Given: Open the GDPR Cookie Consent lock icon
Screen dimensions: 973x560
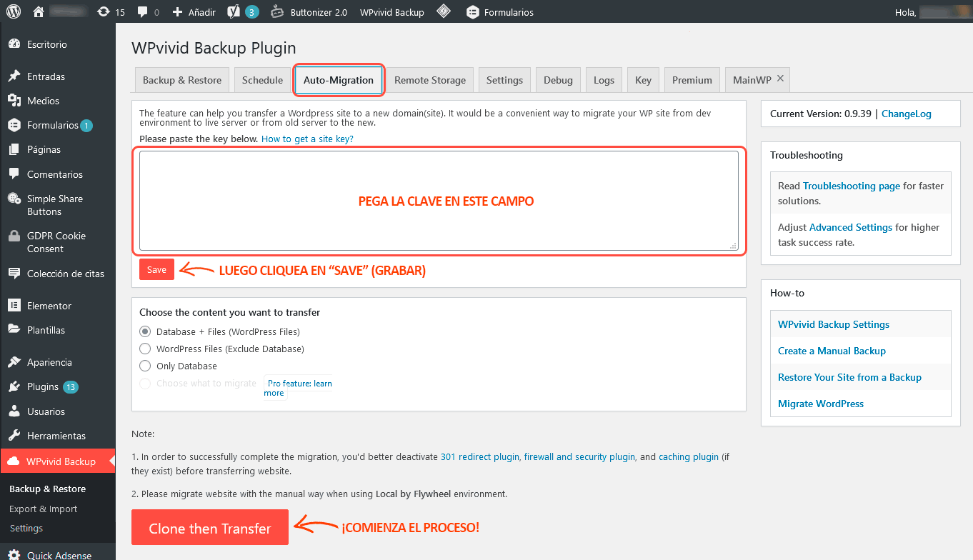Looking at the screenshot, I should tap(14, 236).
